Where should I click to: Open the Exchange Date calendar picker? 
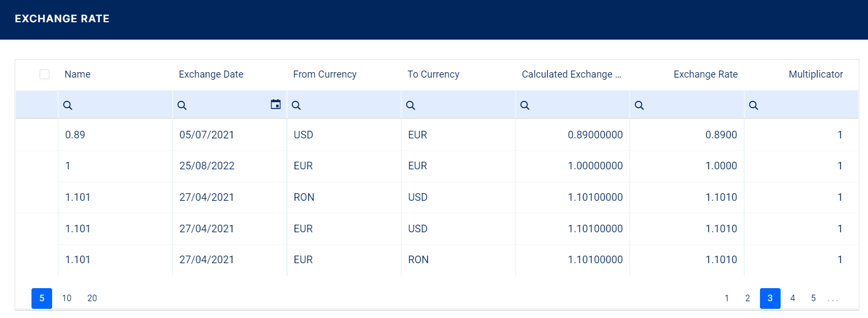(276, 104)
